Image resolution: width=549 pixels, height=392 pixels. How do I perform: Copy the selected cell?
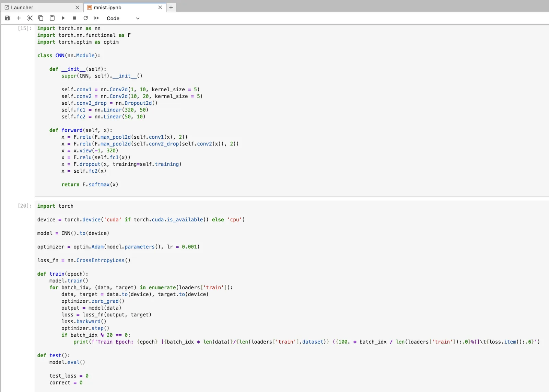click(41, 18)
